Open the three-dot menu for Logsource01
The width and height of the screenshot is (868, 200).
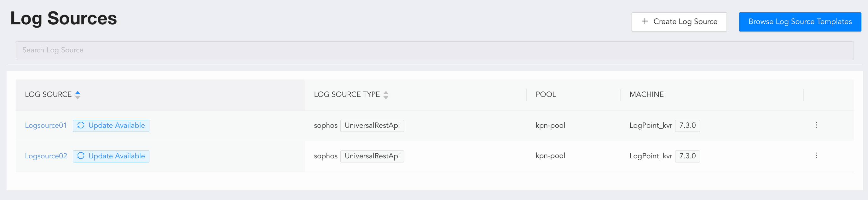816,125
